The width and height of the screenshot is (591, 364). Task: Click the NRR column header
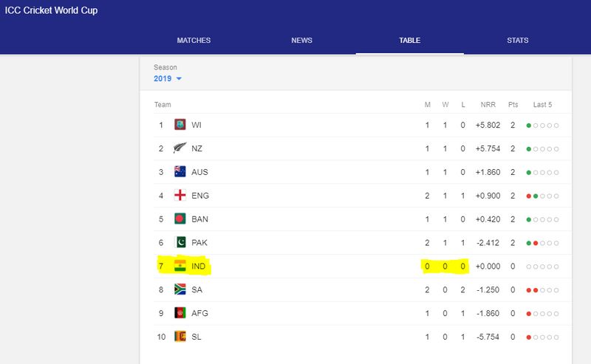(488, 104)
